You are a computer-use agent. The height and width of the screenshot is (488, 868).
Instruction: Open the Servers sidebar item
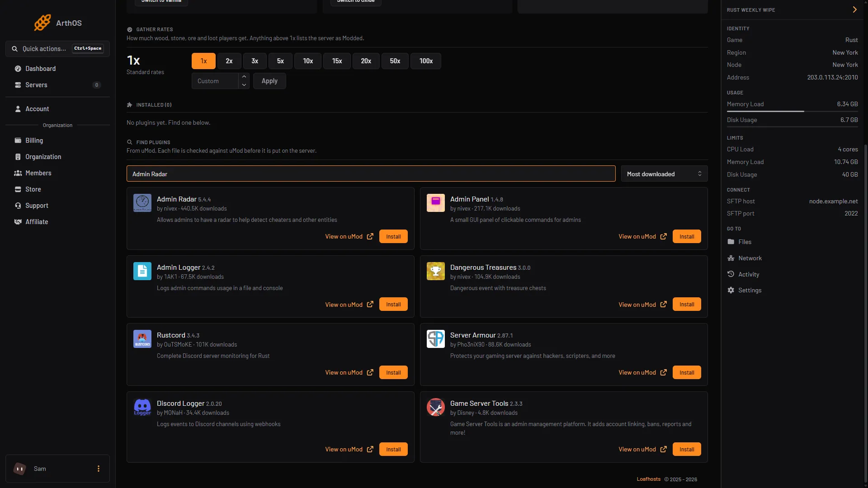click(x=57, y=85)
